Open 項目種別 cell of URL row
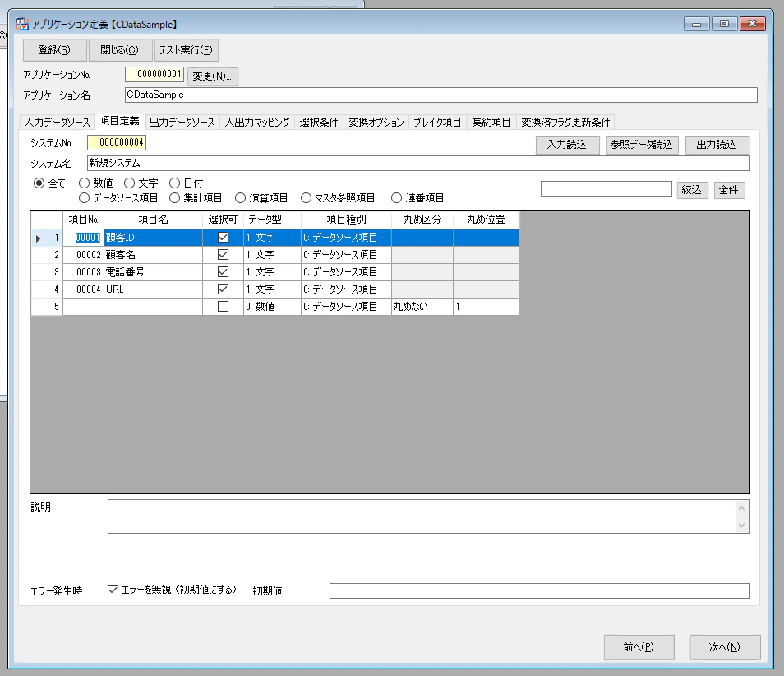Image resolution: width=784 pixels, height=676 pixels. coord(346,289)
